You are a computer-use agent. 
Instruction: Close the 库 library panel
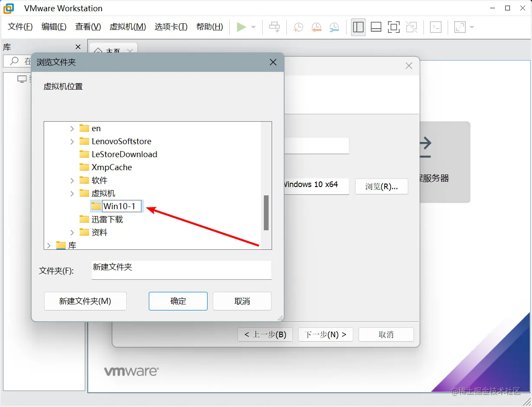pos(78,47)
